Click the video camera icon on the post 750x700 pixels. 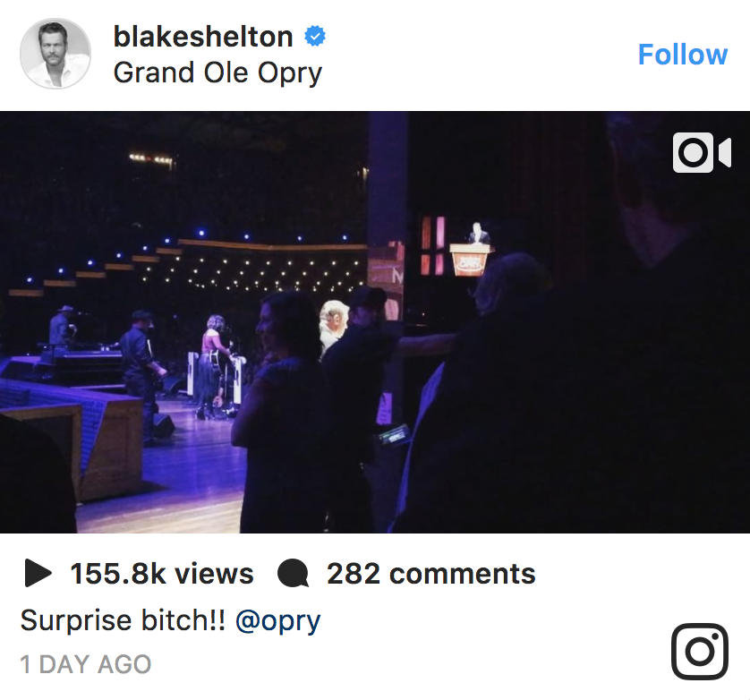coord(702,153)
